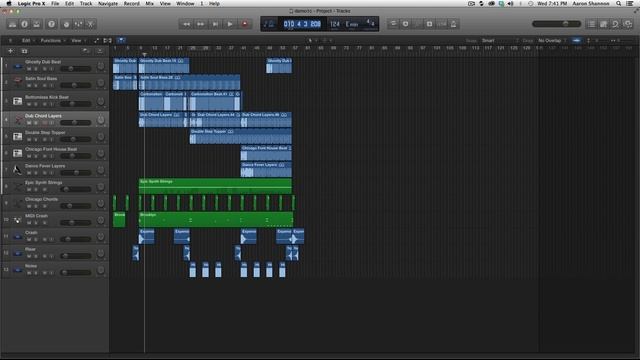Open Quick Help question-mark button

51,24
